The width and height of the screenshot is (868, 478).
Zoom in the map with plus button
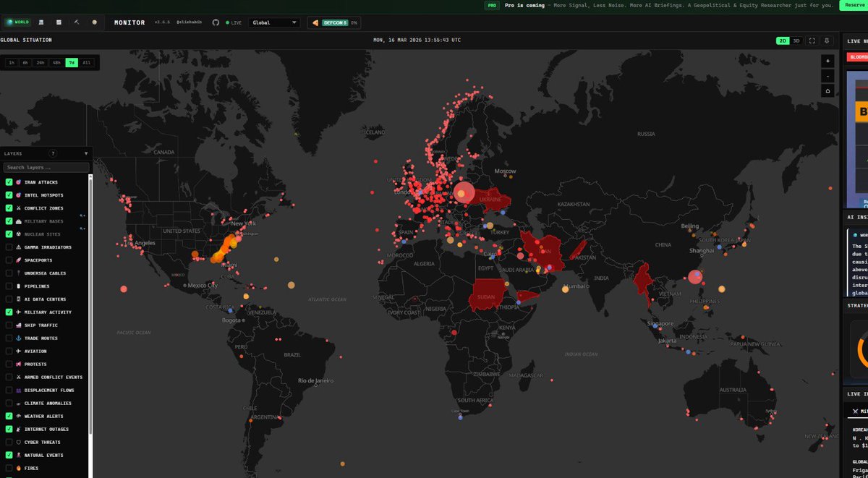click(x=827, y=61)
